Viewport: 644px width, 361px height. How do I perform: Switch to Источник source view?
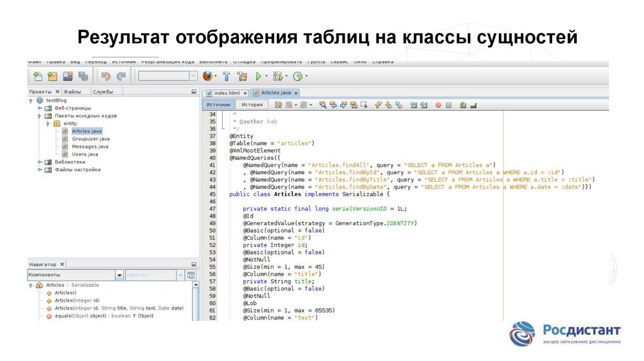pyautogui.click(x=218, y=105)
